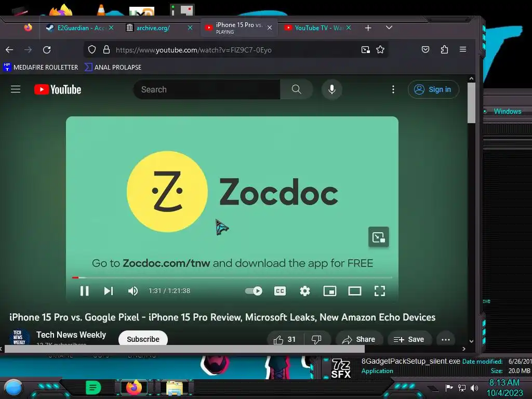Skip to the next video
Viewport: 532px width, 399px height.
point(109,291)
